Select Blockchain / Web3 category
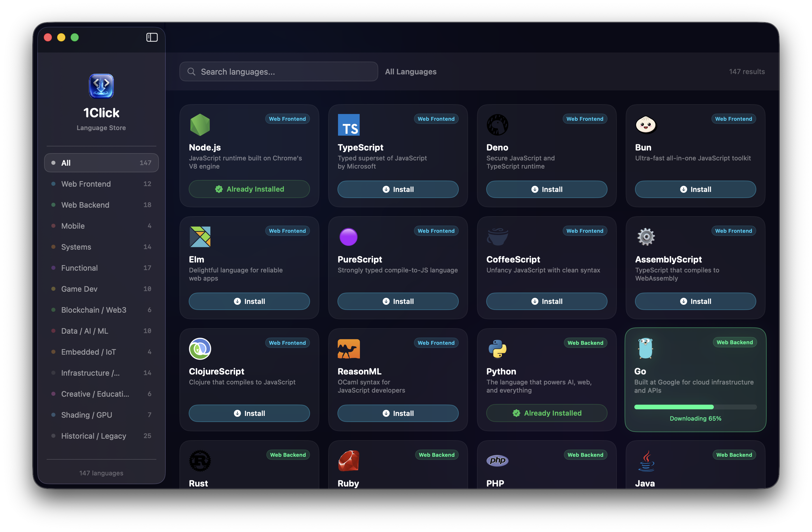The width and height of the screenshot is (812, 532). coord(101,309)
